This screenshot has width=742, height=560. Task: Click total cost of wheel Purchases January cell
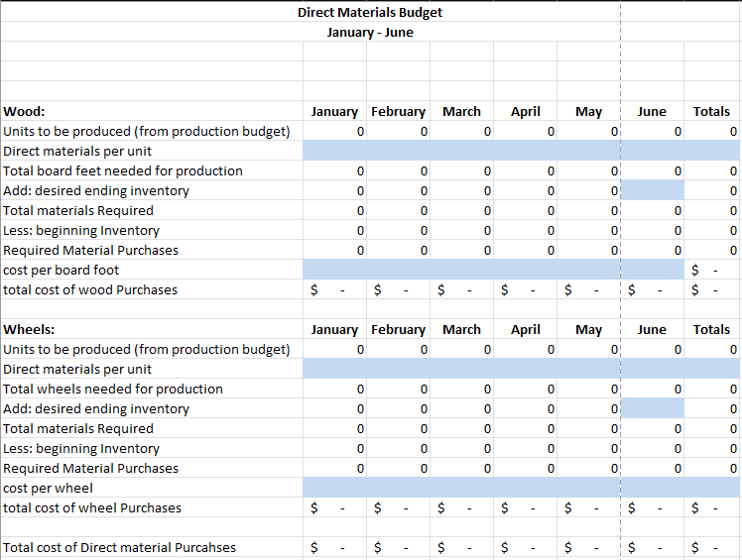coord(334,508)
